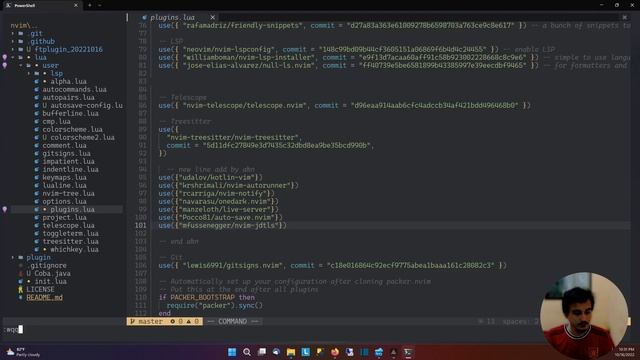Open keymaps.lua in the file tree

(64, 178)
